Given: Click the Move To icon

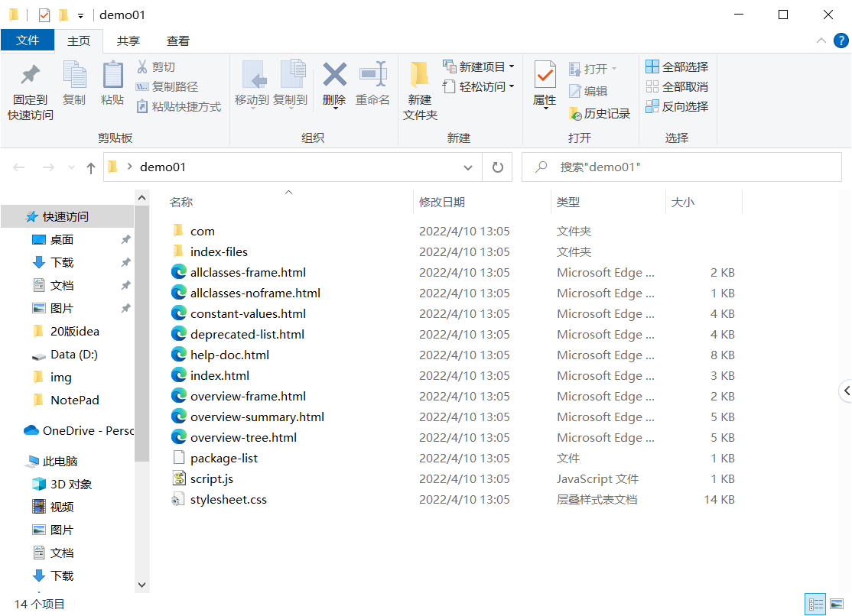Looking at the screenshot, I should point(254,75).
